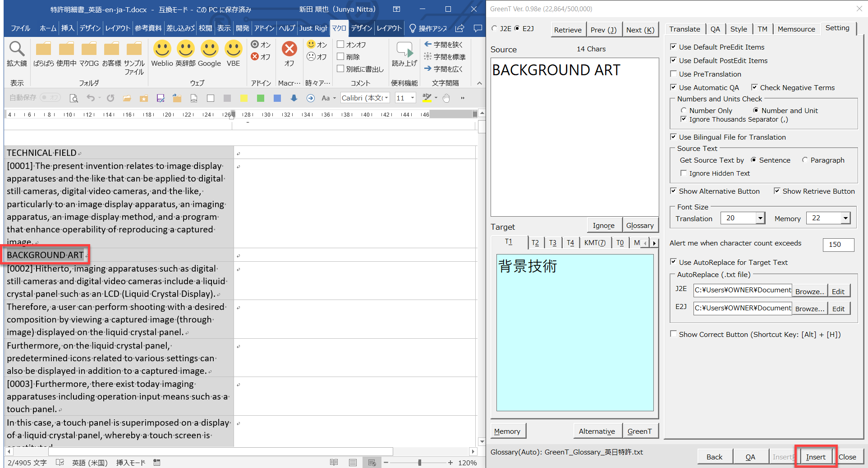The height and width of the screenshot is (468, 868).
Task: Click the 拡大鏡 magnifier icon
Action: click(x=17, y=49)
